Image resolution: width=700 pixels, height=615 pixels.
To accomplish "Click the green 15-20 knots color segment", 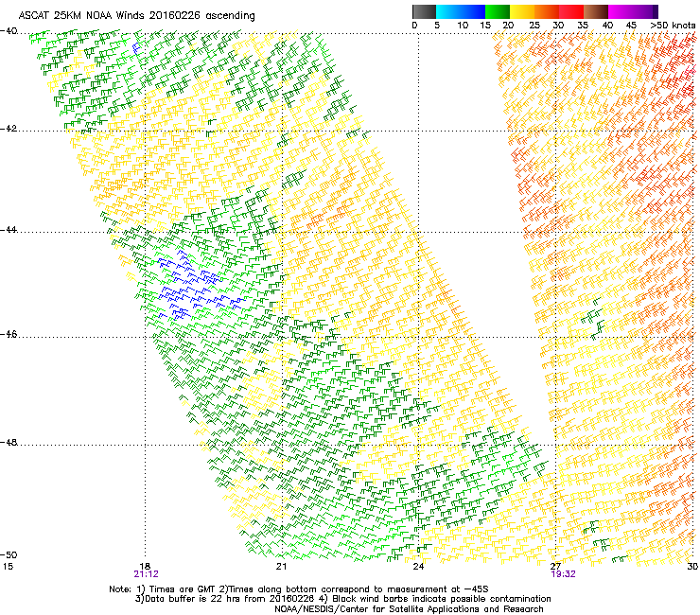I will point(498,11).
